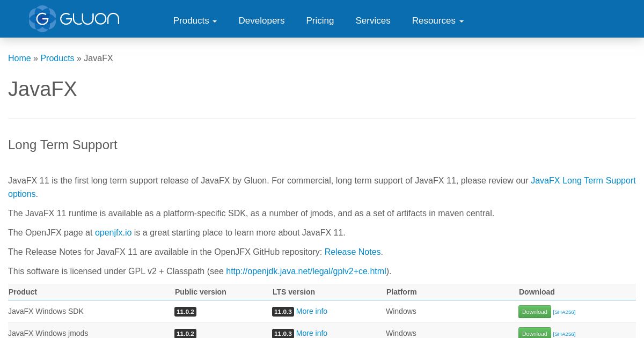Open JavaFX Long Term Support options link
The height and width of the screenshot is (338, 644).
[583, 180]
